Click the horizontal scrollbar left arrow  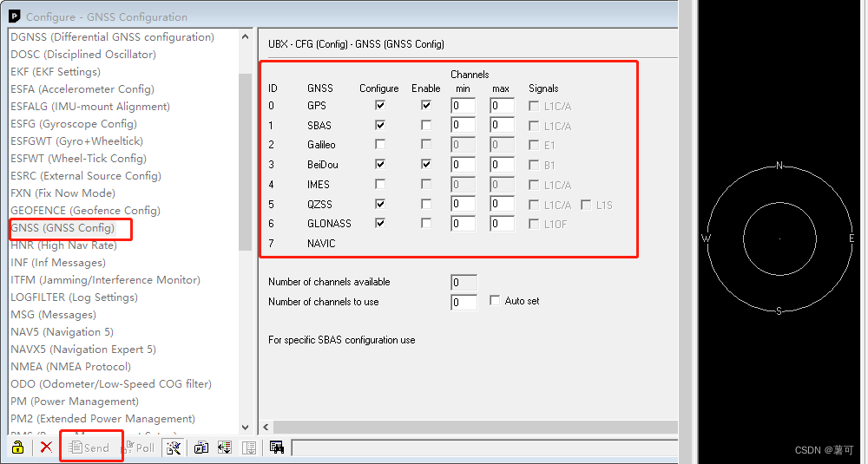click(x=266, y=427)
